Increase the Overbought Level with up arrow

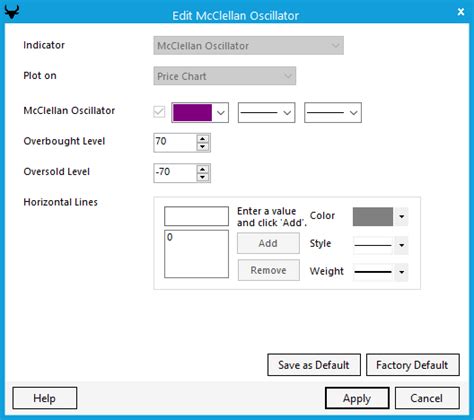coord(203,139)
